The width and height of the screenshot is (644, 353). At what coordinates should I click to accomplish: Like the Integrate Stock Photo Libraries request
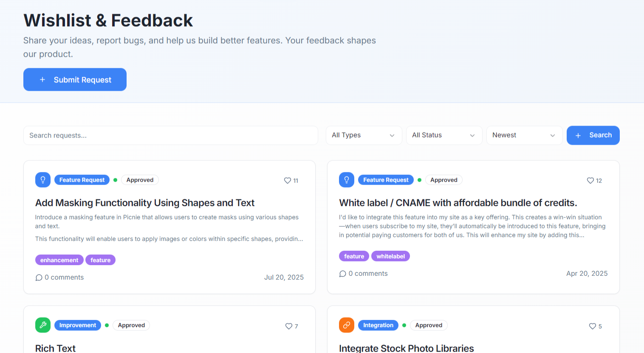pos(593,326)
